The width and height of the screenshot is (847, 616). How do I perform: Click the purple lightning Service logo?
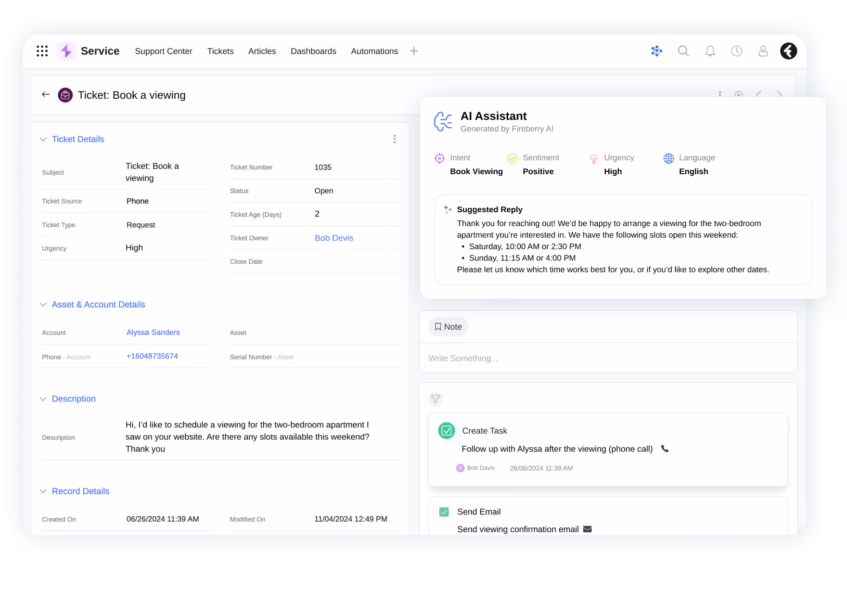[x=66, y=51]
